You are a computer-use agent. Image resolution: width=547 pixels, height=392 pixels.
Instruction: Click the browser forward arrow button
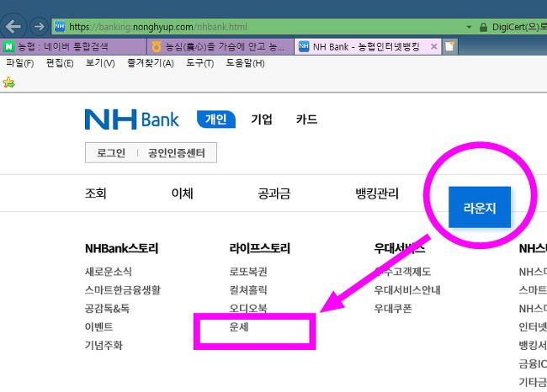pos(39,26)
